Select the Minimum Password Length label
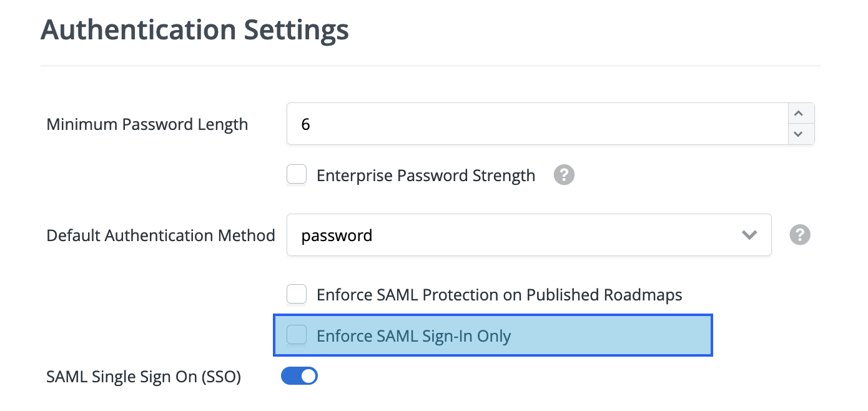 pyautogui.click(x=147, y=124)
